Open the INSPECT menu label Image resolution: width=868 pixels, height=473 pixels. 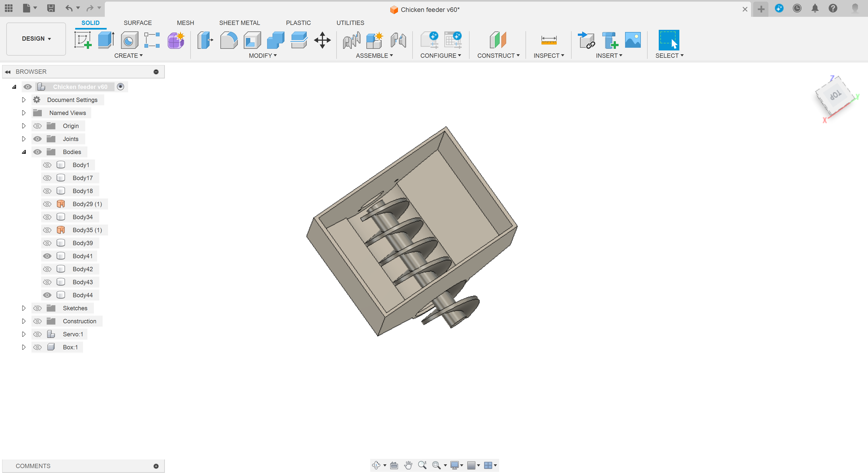pyautogui.click(x=549, y=56)
